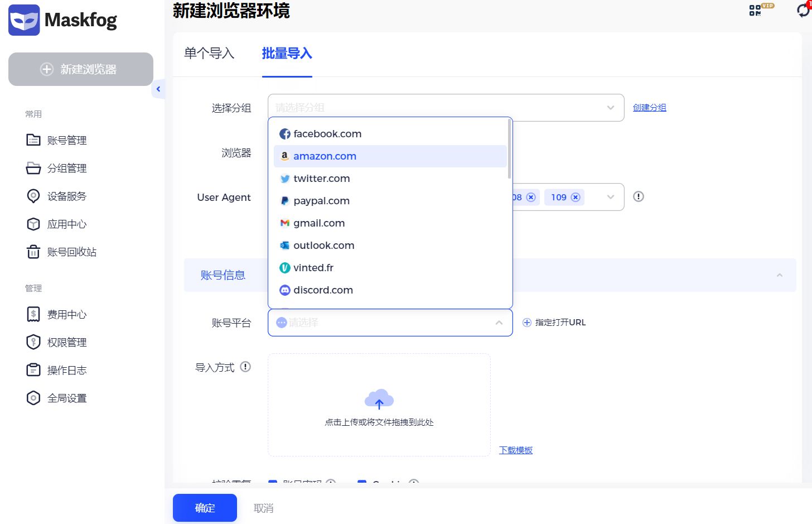
Task: Click the 账号信息 section header text
Action: 223,275
